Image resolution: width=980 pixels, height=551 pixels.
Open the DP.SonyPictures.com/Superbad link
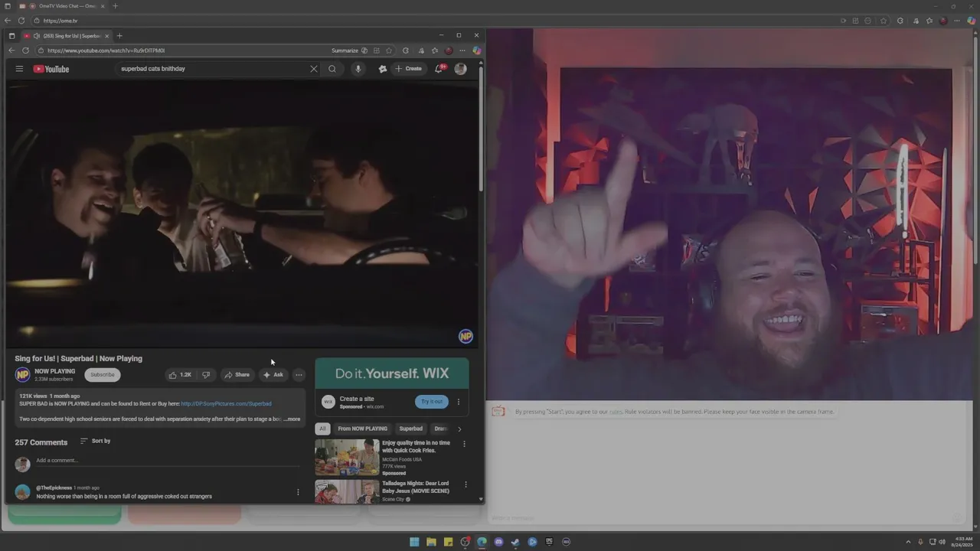(226, 403)
